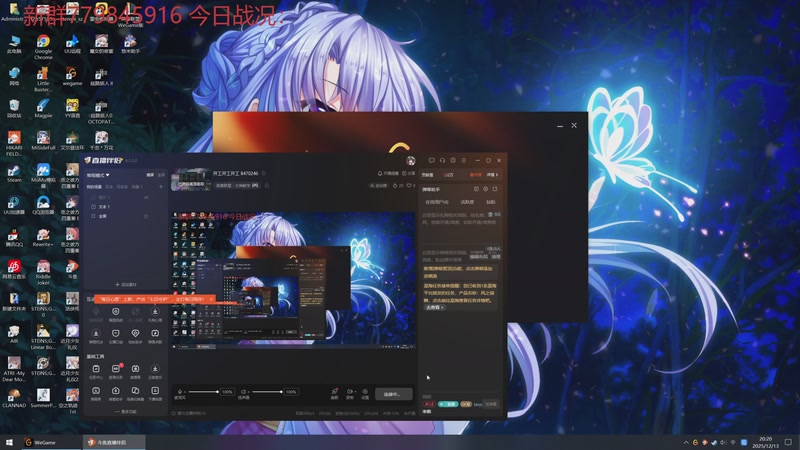Open the 正版音乐 tool

point(155,371)
